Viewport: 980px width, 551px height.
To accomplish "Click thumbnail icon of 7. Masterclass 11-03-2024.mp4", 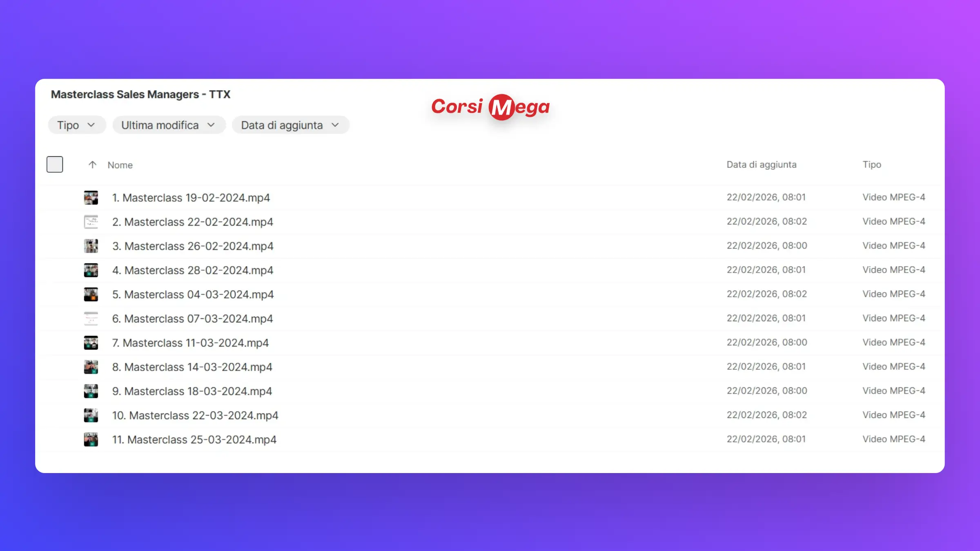I will coord(91,343).
